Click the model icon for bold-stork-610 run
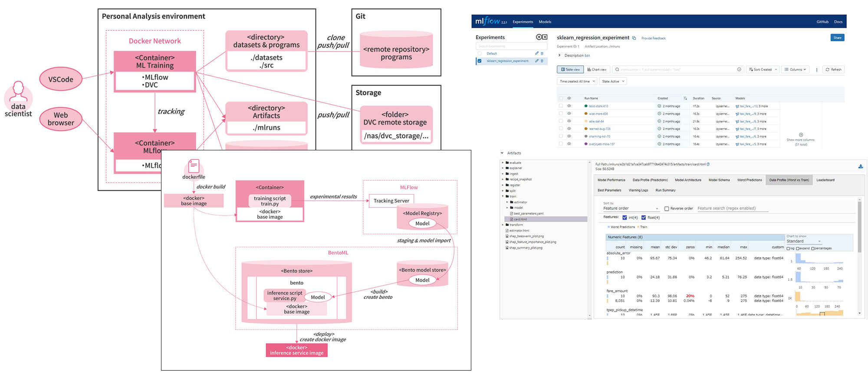 737,106
